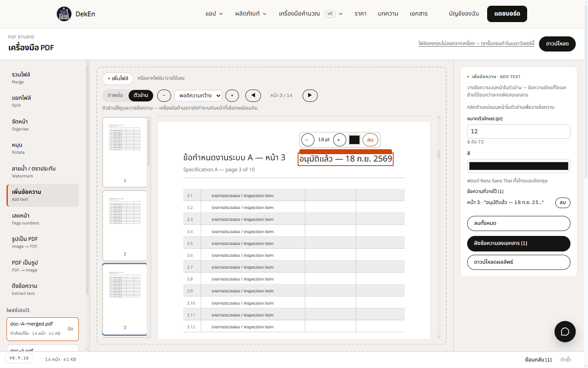Open the black color picker in side panel

[519, 166]
